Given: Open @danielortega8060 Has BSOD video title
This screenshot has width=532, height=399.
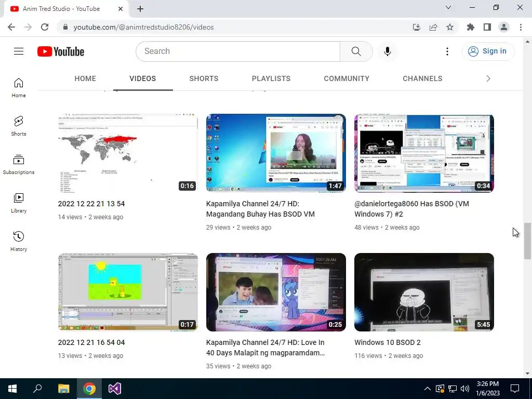Looking at the screenshot, I should tap(411, 209).
